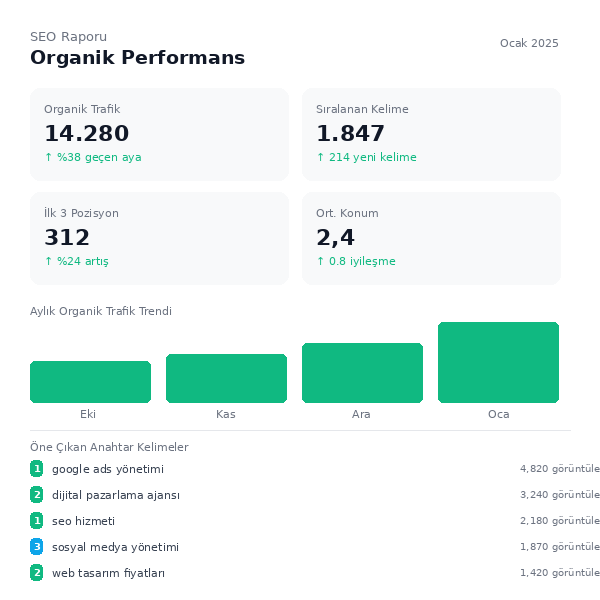Image resolution: width=600 pixels, height=600 pixels.
Task: Click the seo hizmeti keyword
Action: [x=83, y=521]
